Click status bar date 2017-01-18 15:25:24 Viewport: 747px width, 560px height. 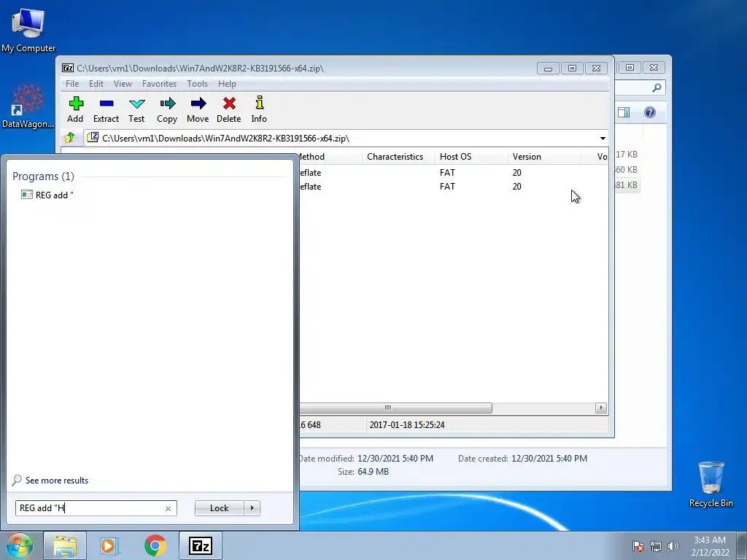coord(407,425)
